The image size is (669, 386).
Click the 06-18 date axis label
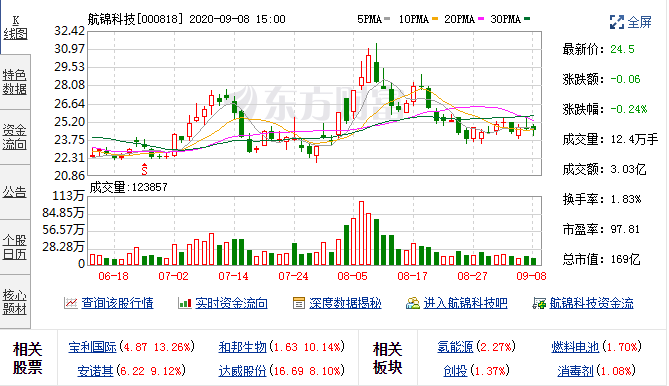click(x=113, y=276)
